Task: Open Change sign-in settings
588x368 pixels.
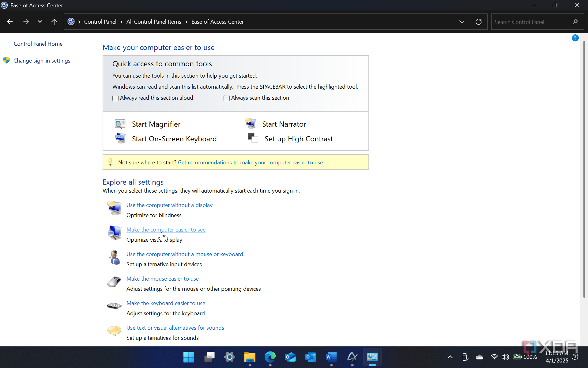Action: 42,61
